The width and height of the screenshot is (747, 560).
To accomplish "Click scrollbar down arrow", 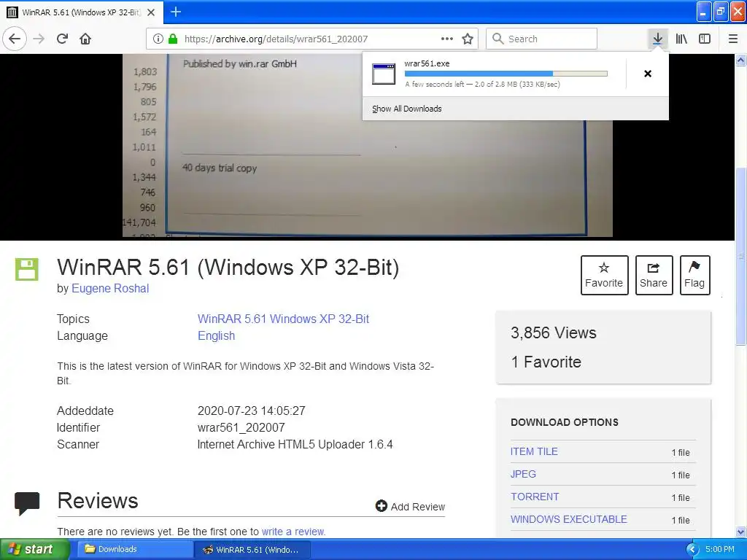I will 741,532.
